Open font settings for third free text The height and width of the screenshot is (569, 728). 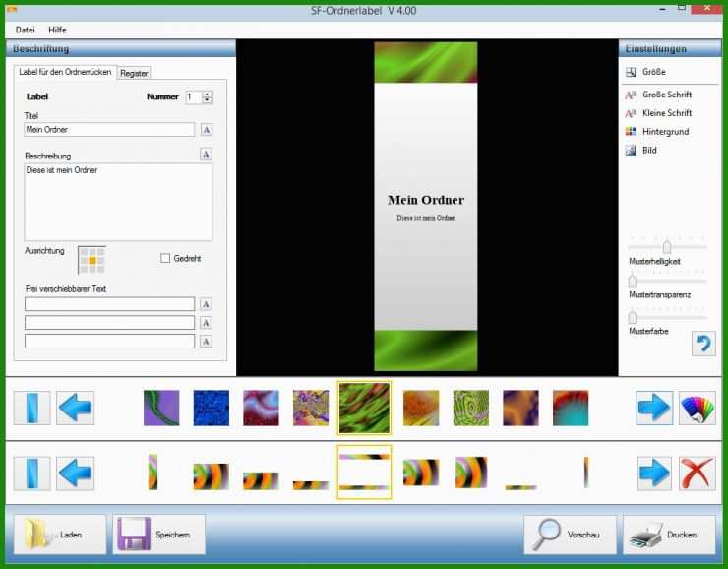(206, 342)
